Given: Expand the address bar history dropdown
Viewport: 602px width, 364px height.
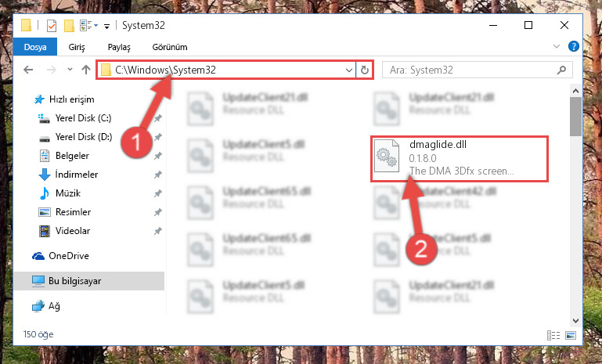Looking at the screenshot, I should click(x=348, y=70).
